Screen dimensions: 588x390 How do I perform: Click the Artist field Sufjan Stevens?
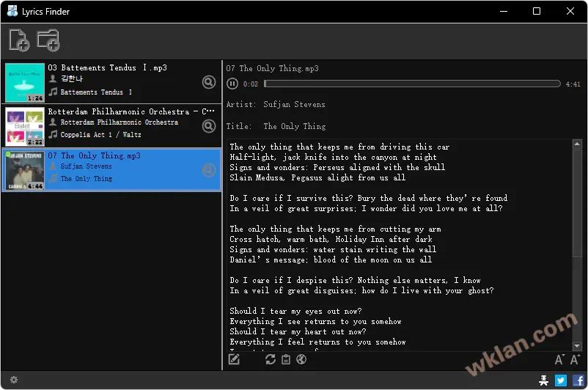click(294, 105)
